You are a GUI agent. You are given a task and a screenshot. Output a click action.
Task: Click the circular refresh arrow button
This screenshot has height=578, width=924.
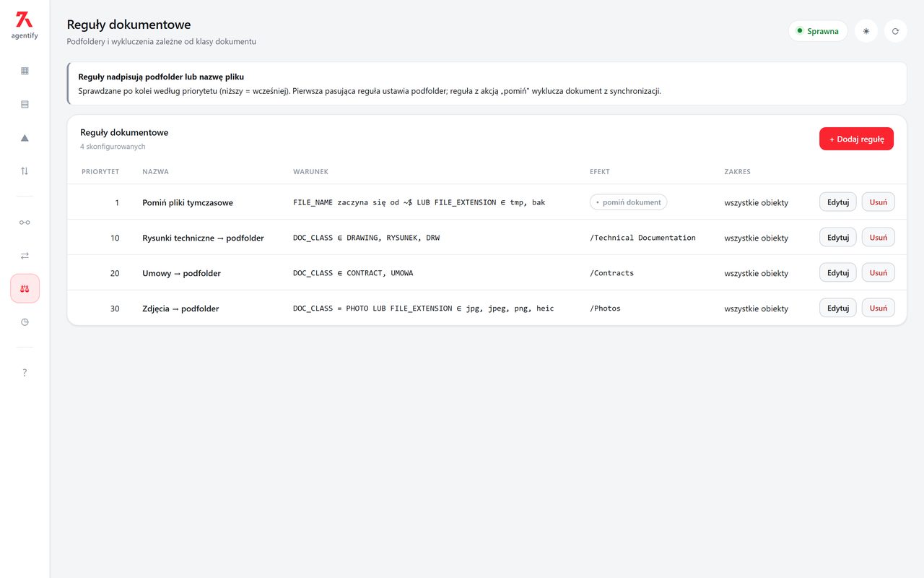click(x=896, y=31)
